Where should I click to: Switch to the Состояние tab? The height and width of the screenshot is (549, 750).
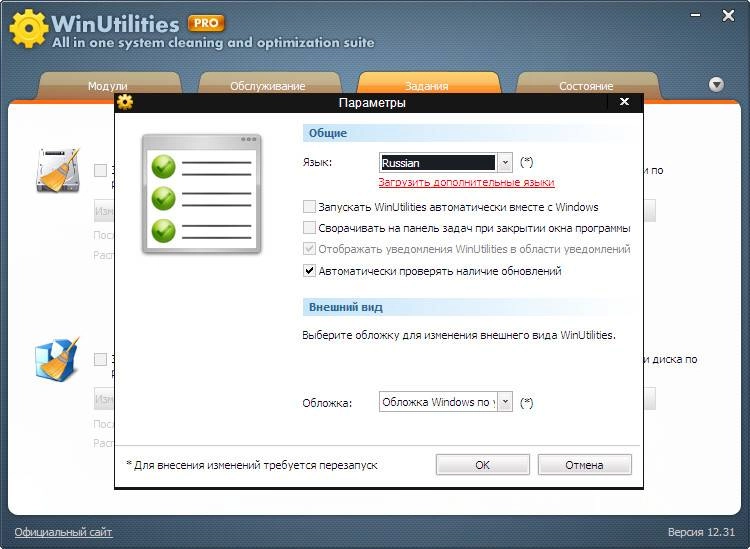[586, 86]
